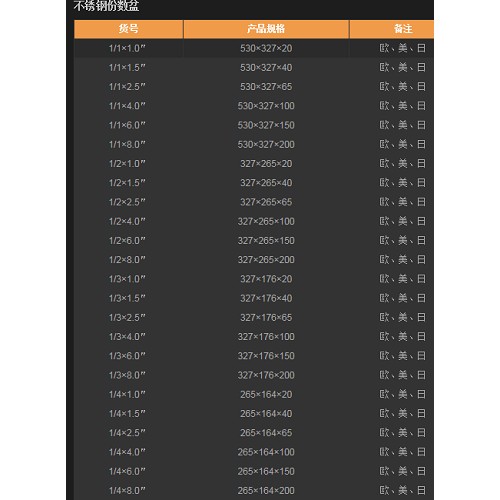Select the 530×327×100 specification cell

pyautogui.click(x=266, y=106)
